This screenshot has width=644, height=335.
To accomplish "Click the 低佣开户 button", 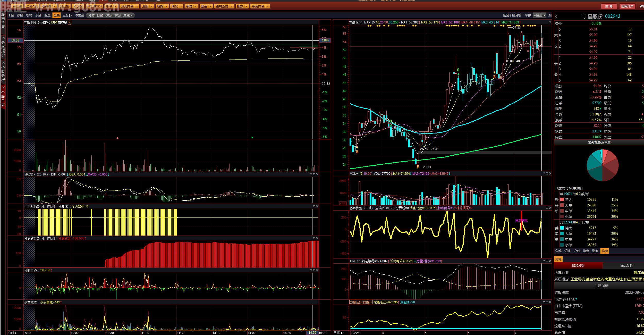I will [627, 6].
